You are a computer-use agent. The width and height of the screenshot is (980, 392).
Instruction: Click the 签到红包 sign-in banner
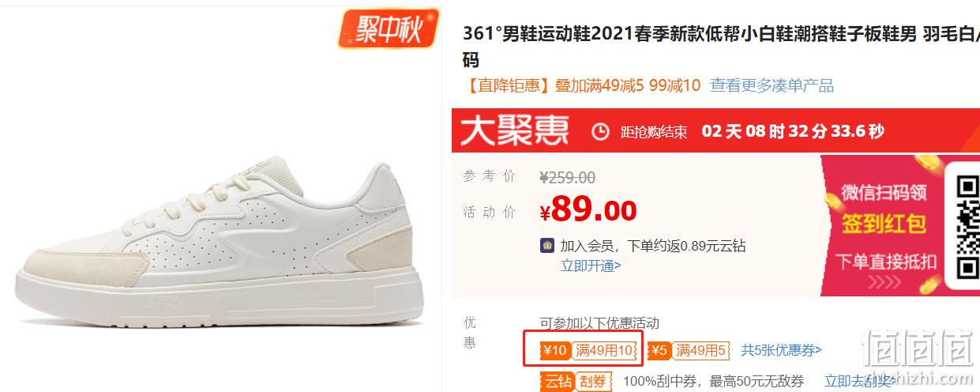click(884, 224)
